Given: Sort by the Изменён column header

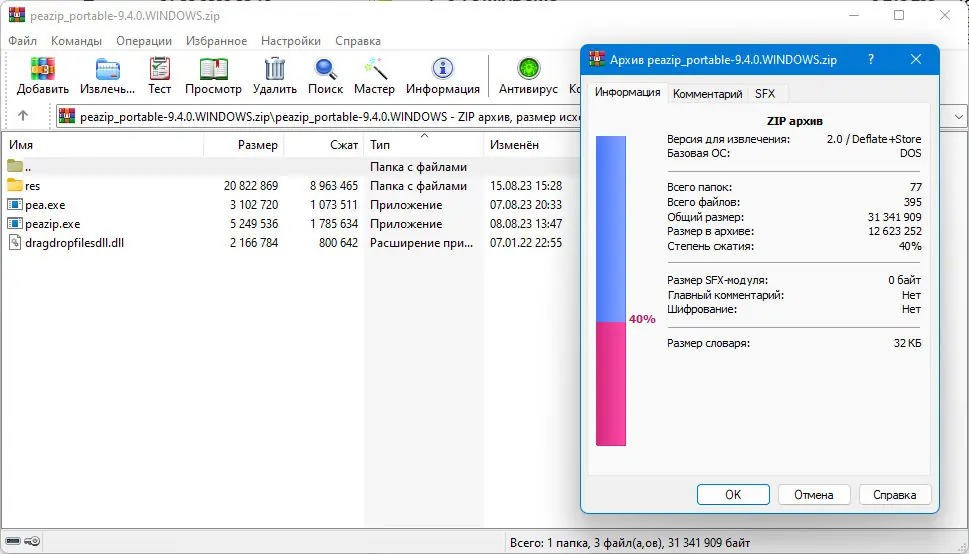Looking at the screenshot, I should coord(531,145).
